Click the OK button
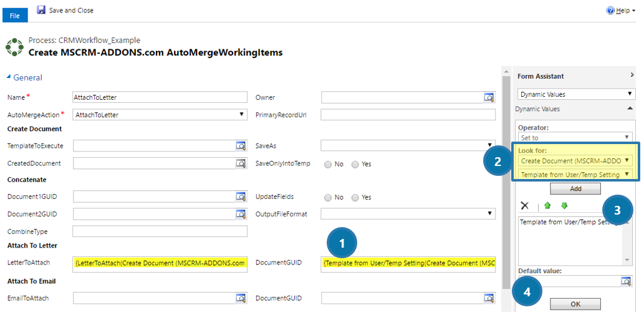Viewport: 644px width, 320px height. (x=575, y=304)
